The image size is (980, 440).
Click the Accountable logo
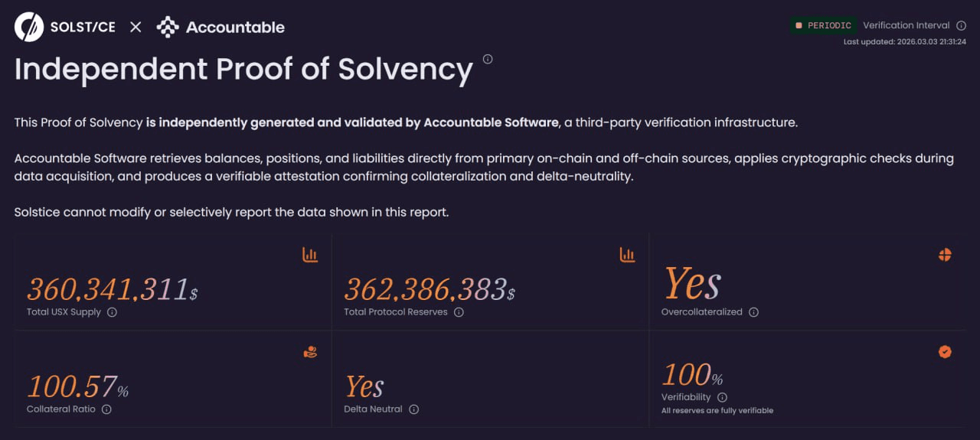[x=220, y=28]
